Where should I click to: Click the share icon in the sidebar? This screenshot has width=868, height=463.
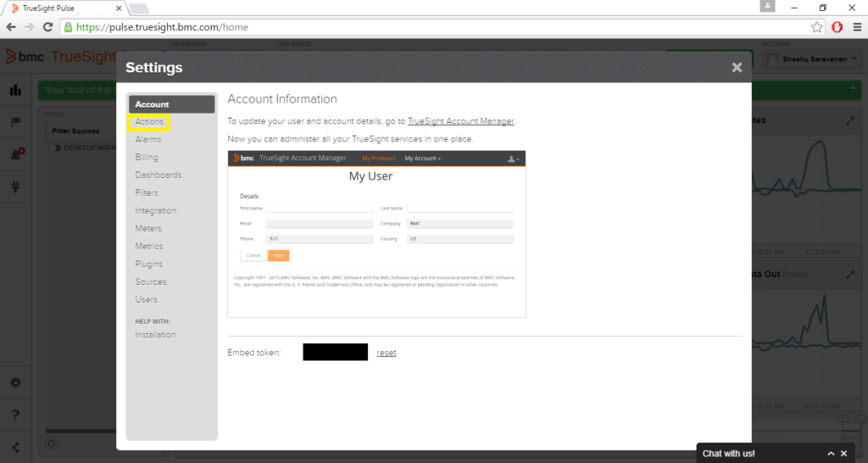click(15, 448)
